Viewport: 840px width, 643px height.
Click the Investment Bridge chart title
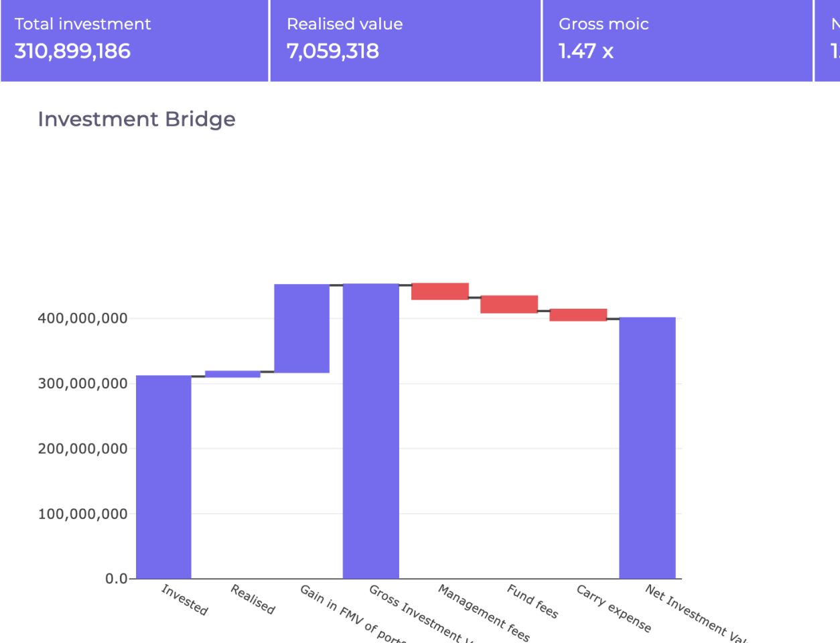pyautogui.click(x=137, y=119)
